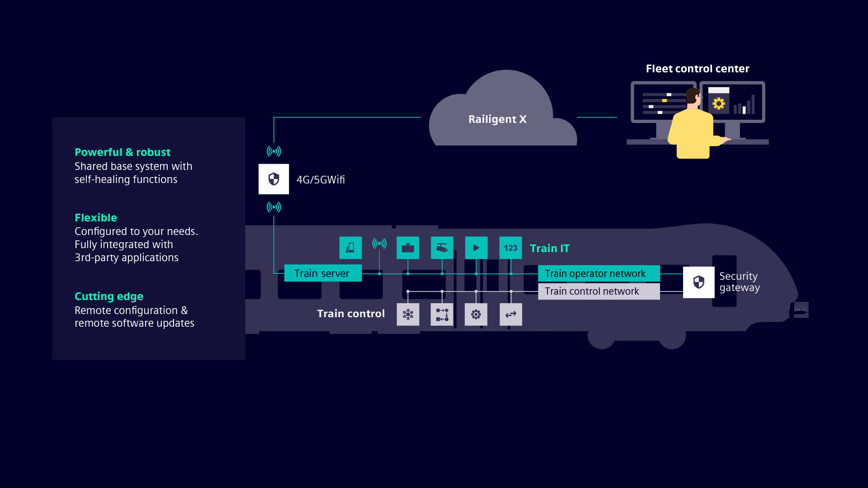
Task: Click the Train control label
Action: 351,314
